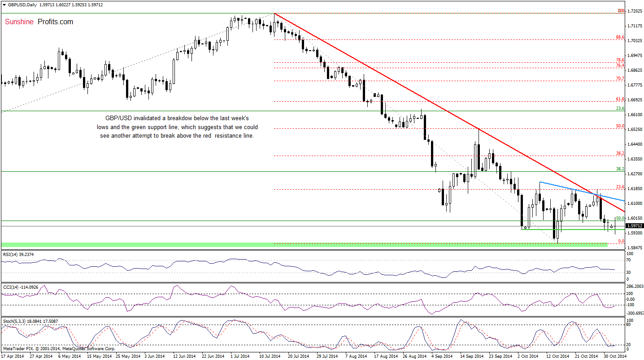Click the Stoch(5,3,3) indicator label
The image size is (644, 360).
tap(31, 321)
